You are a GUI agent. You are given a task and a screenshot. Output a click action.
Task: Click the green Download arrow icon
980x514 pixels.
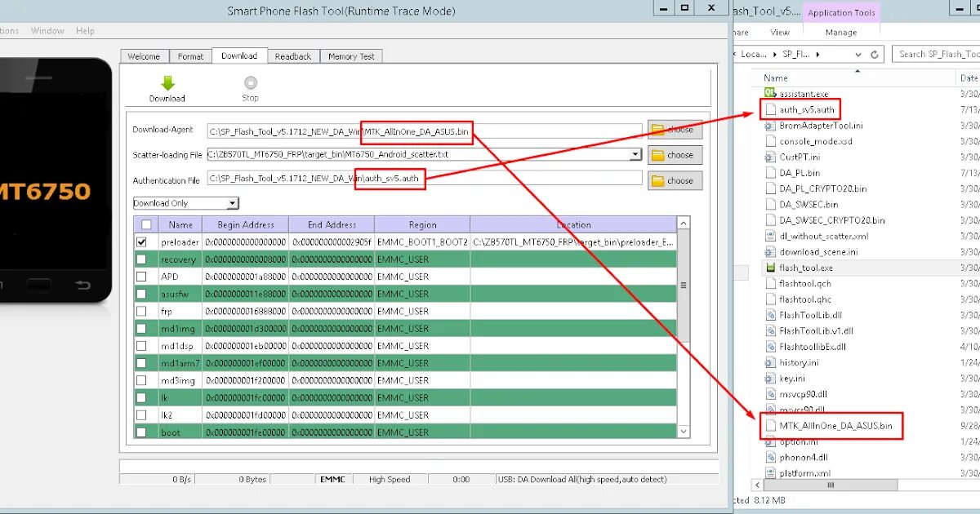click(x=167, y=82)
